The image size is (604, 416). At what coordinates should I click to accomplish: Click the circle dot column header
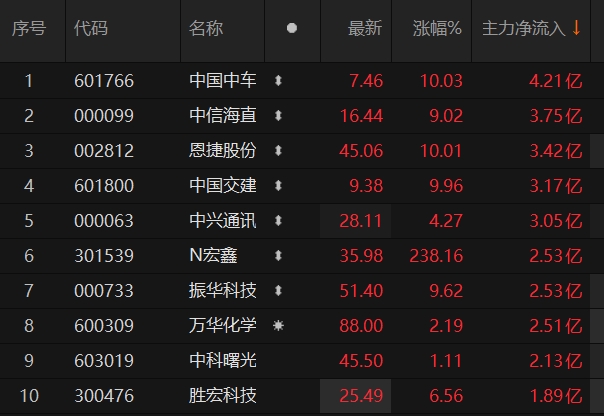(x=292, y=29)
